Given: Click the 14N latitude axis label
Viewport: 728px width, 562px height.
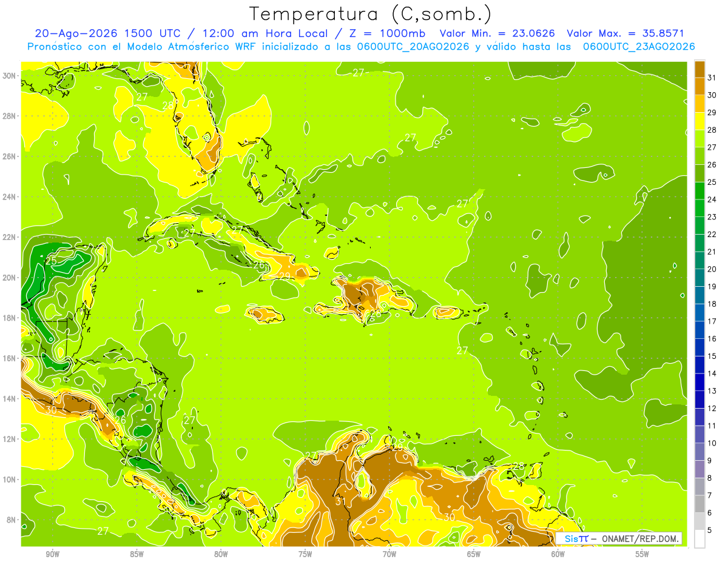Looking at the screenshot, I should point(8,398).
